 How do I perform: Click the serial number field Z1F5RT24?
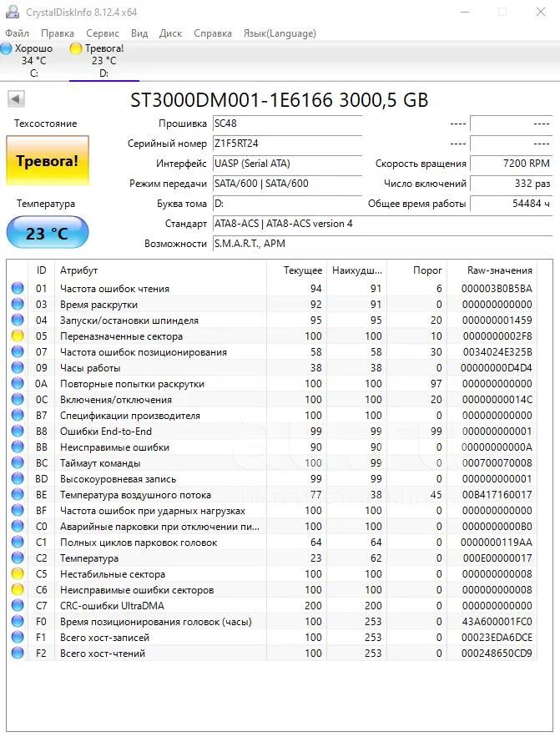pyautogui.click(x=287, y=144)
